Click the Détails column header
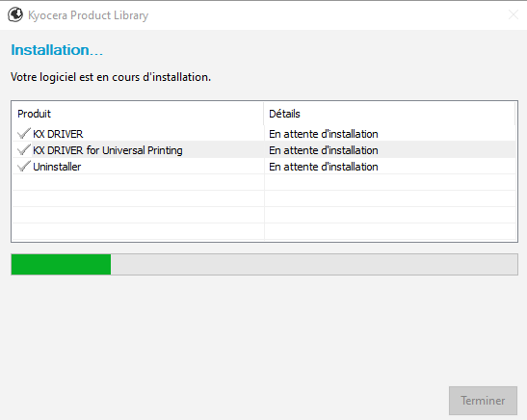This screenshot has width=527, height=420. click(389, 114)
